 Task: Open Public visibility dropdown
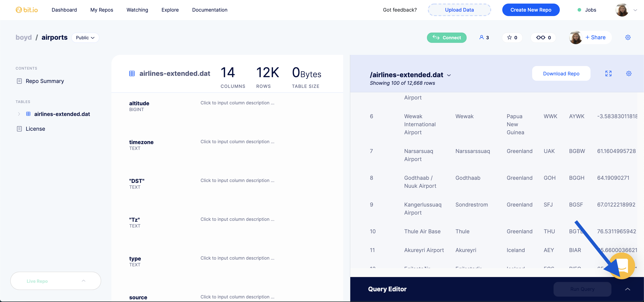point(85,37)
